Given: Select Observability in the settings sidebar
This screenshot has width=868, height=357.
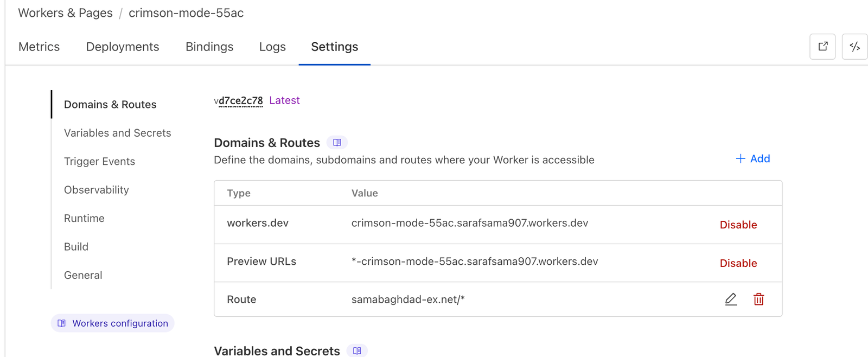Looking at the screenshot, I should click(97, 190).
